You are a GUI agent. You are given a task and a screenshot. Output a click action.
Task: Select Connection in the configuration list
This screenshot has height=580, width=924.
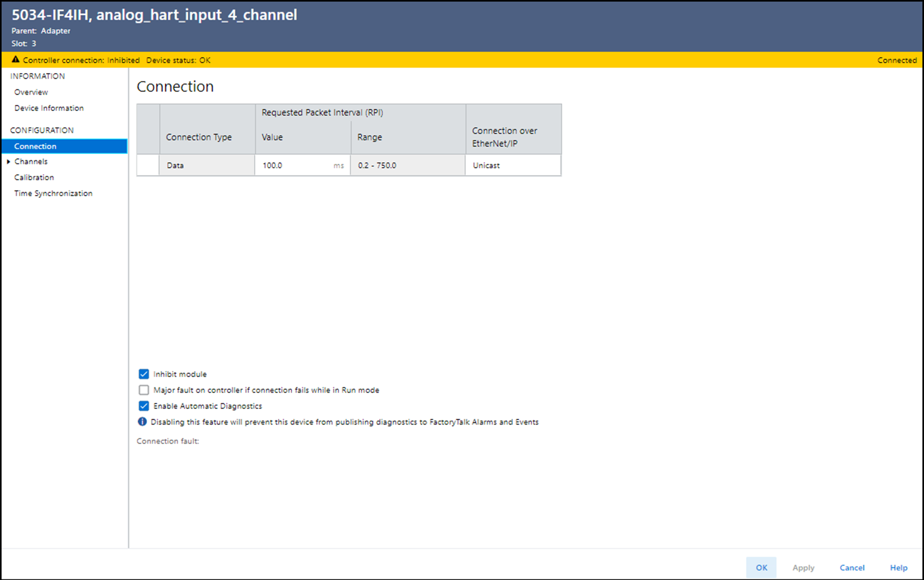click(35, 146)
